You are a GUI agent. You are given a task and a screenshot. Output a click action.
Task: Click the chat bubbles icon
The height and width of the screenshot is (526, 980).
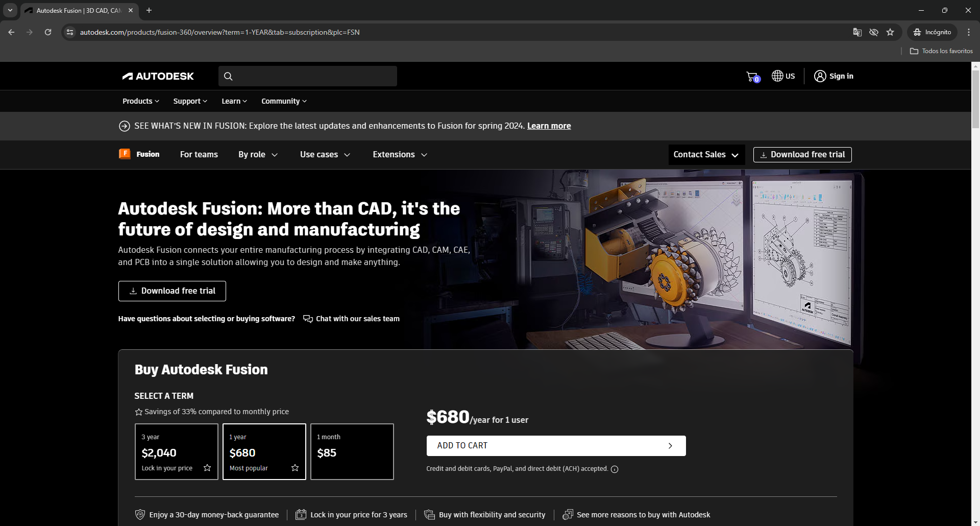(x=308, y=319)
